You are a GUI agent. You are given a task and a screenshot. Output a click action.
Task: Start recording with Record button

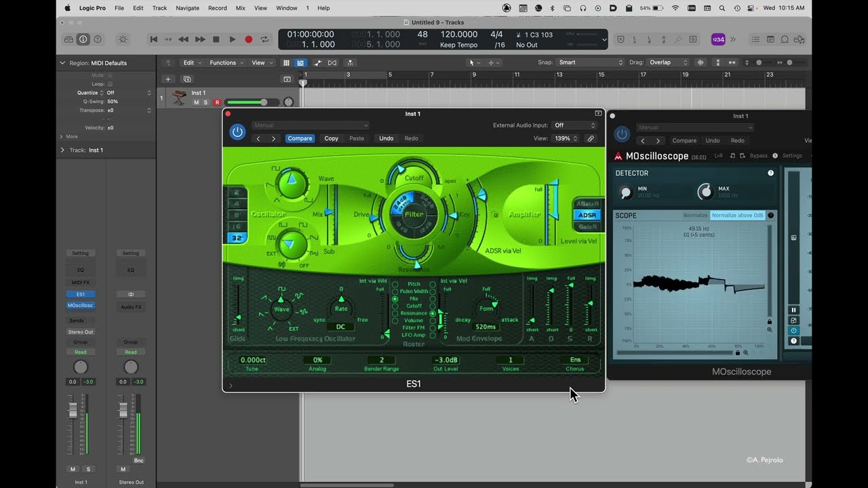pos(249,39)
